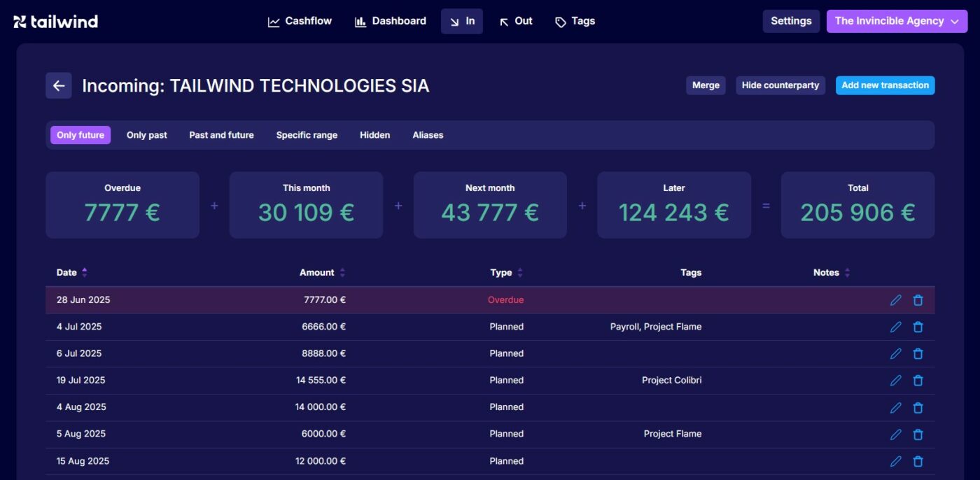Open The Invincible Agency dropdown
Viewport: 980px width, 480px height.
pyautogui.click(x=897, y=21)
